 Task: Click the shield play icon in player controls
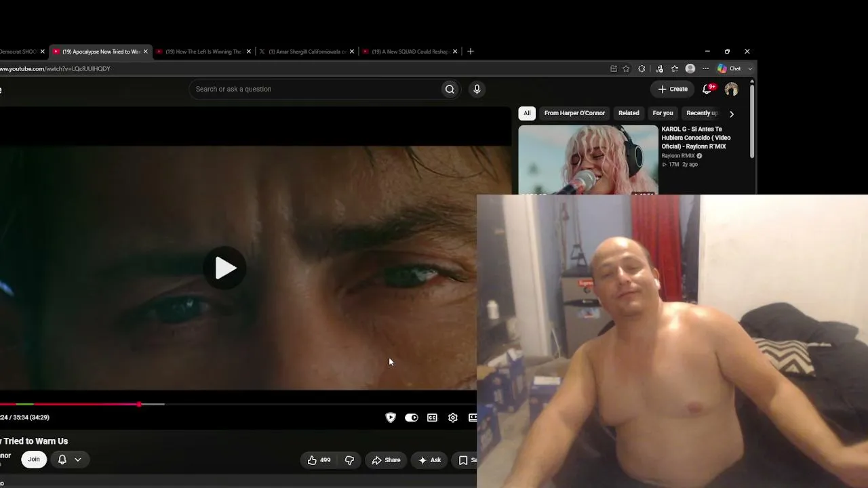pyautogui.click(x=391, y=418)
